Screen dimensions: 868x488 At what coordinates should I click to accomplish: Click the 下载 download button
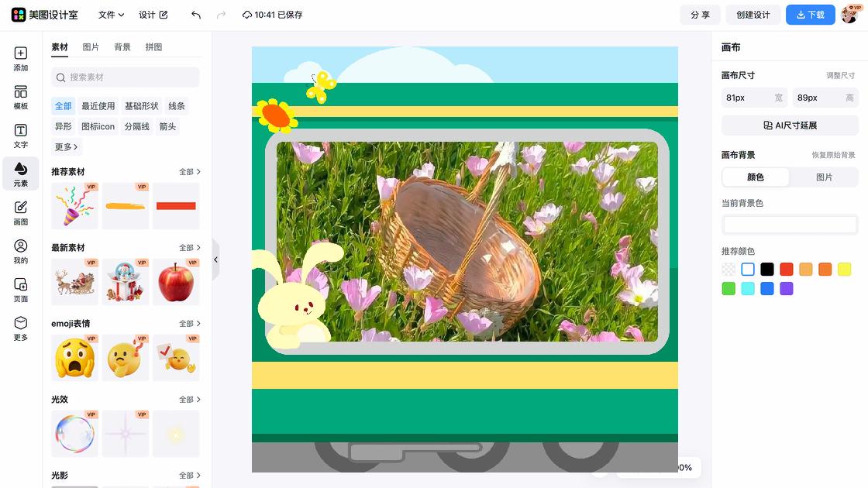tap(810, 15)
